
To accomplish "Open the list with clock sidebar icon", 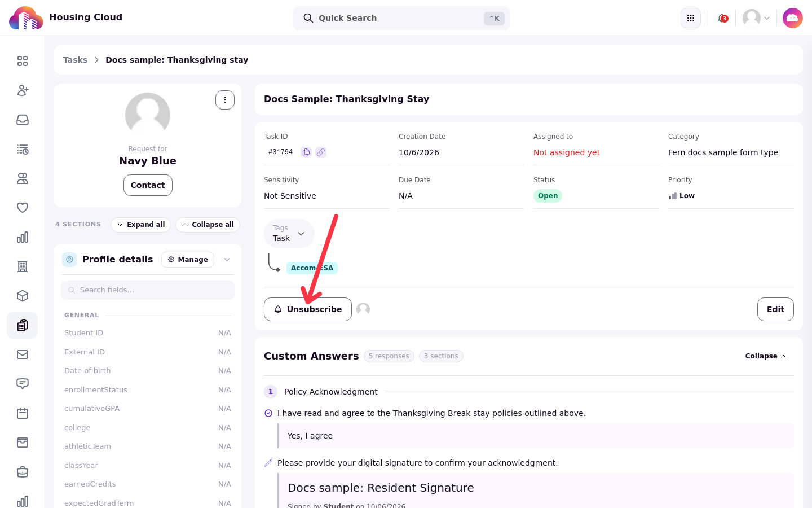I will (x=23, y=149).
